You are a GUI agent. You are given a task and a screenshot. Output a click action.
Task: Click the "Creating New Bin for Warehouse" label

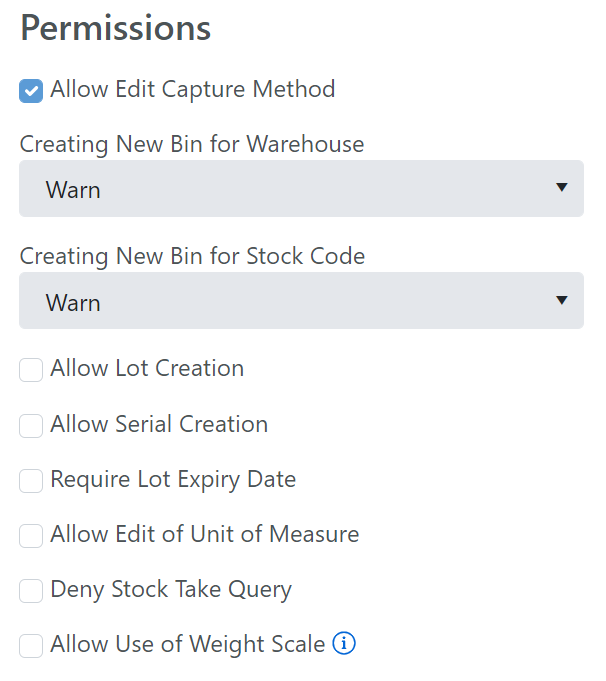(192, 144)
